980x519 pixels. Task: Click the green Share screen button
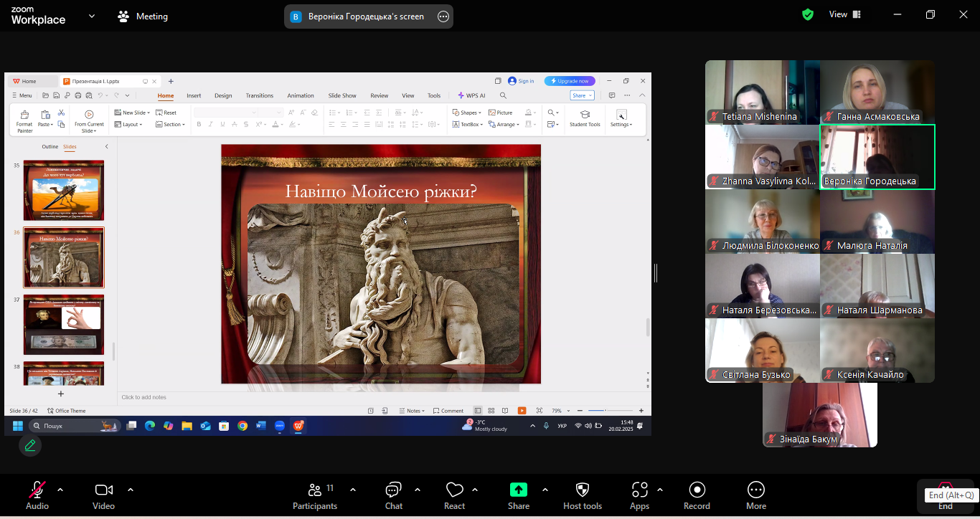pos(519,495)
